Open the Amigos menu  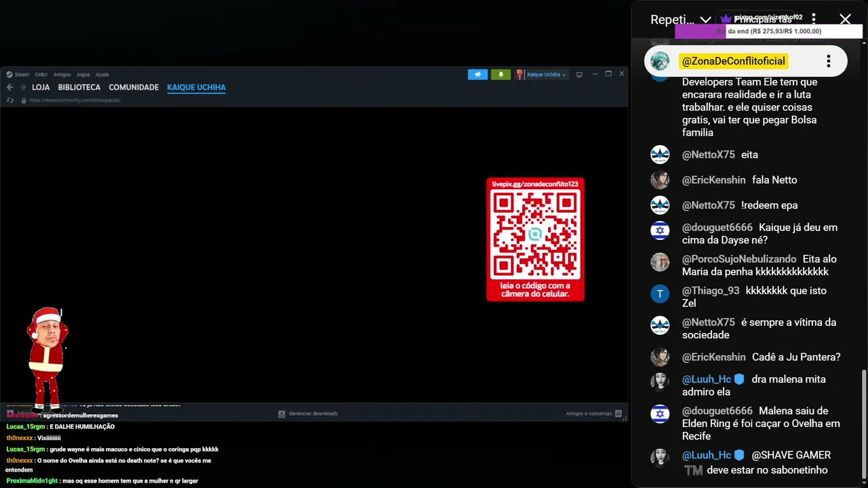click(x=62, y=75)
